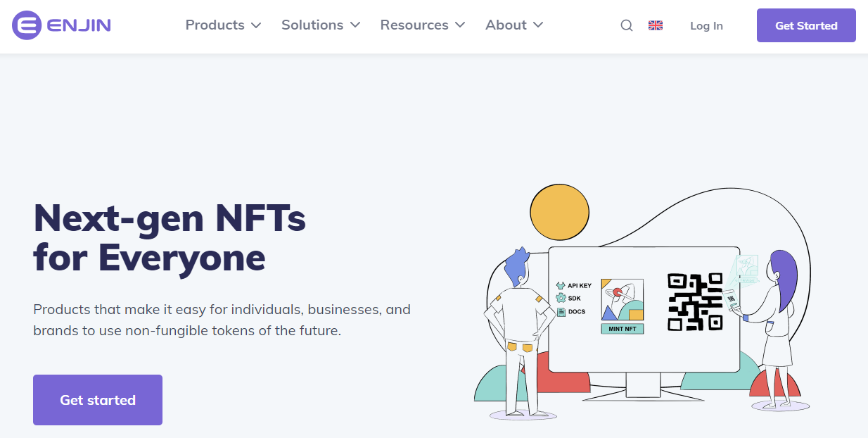Click the DOCS document icon in illustration
This screenshot has height=438, width=868.
(561, 311)
